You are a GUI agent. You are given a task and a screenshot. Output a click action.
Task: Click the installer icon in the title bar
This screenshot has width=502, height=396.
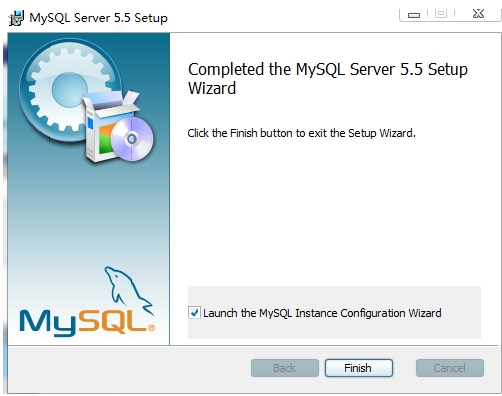click(x=16, y=18)
